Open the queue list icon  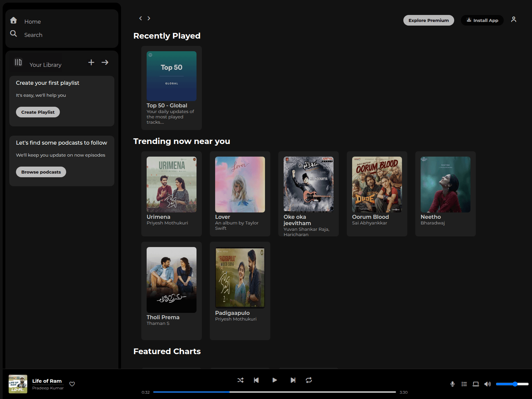464,384
